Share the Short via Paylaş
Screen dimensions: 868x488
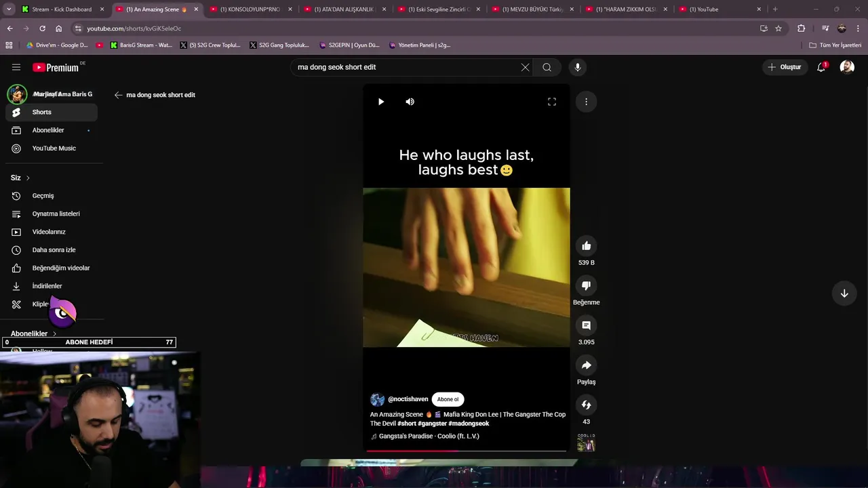[587, 365]
